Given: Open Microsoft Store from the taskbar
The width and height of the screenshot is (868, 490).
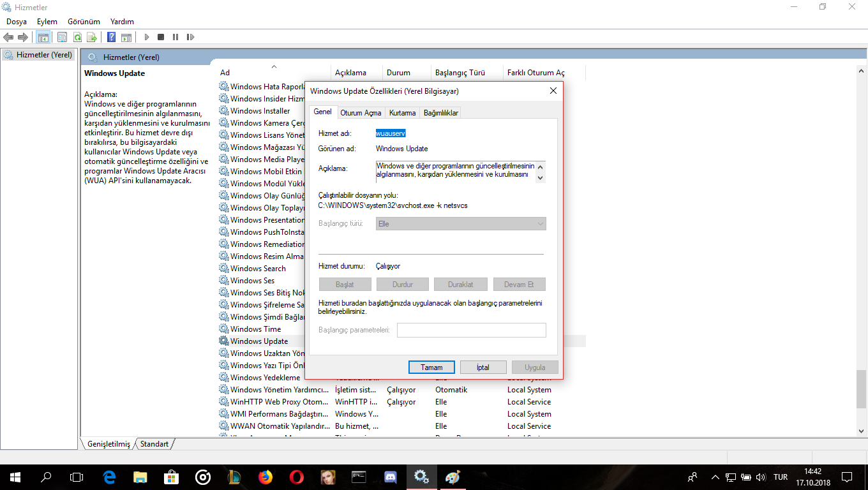Looking at the screenshot, I should tap(172, 477).
